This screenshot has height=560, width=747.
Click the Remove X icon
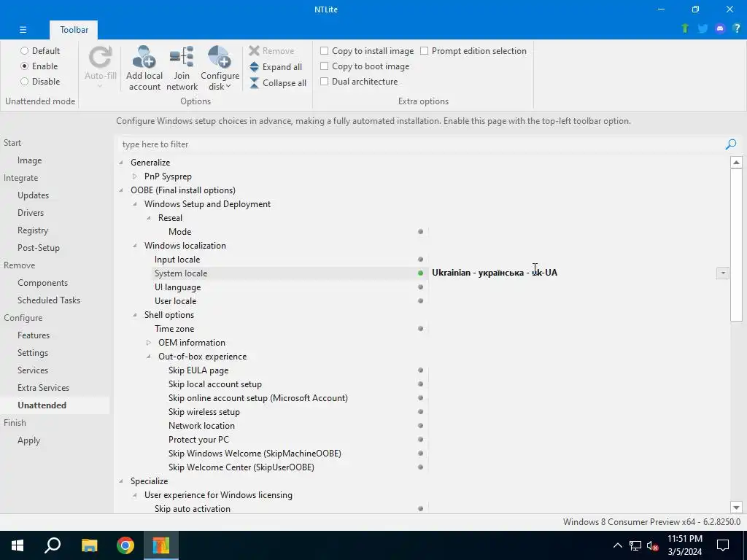tap(254, 51)
